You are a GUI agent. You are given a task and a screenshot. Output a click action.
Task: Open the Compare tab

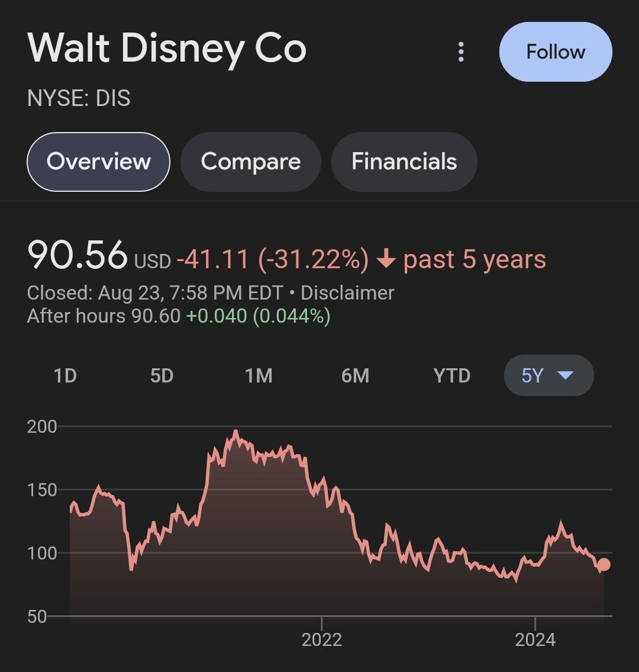[250, 162]
